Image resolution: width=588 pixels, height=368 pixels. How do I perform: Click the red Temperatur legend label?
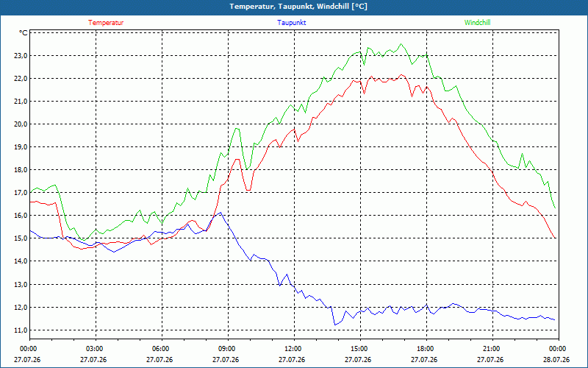click(x=106, y=23)
